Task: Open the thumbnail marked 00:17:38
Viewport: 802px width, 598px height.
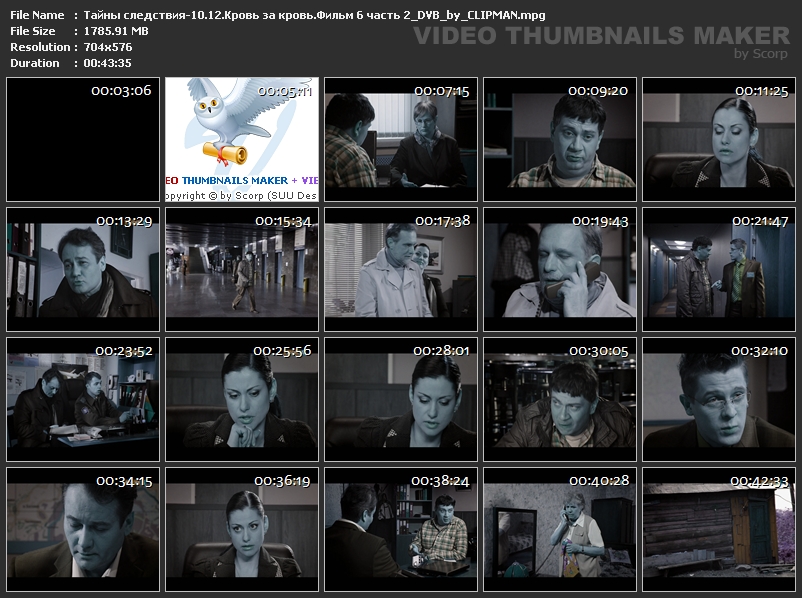Action: 400,270
